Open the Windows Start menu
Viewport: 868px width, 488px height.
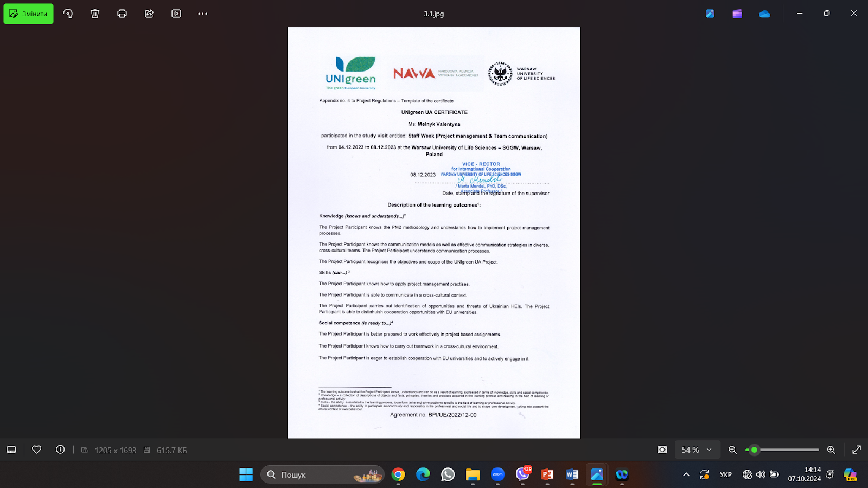pyautogui.click(x=246, y=474)
